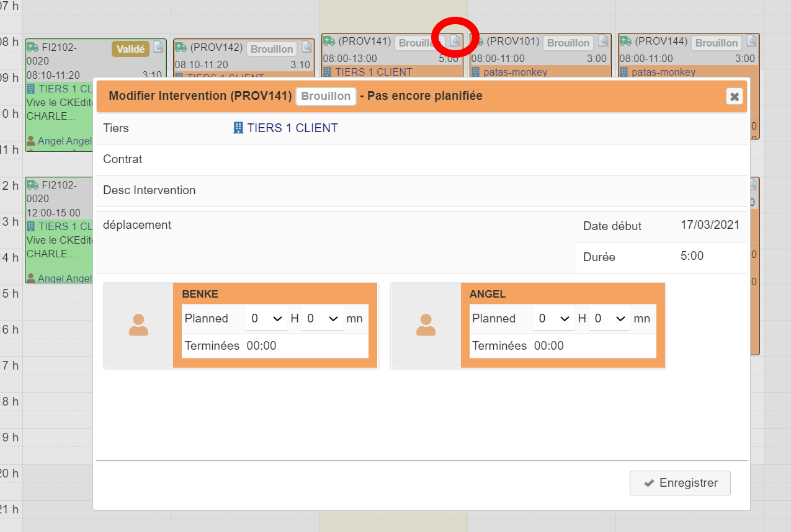Open the preview icon on the PROV142 card

(307, 47)
